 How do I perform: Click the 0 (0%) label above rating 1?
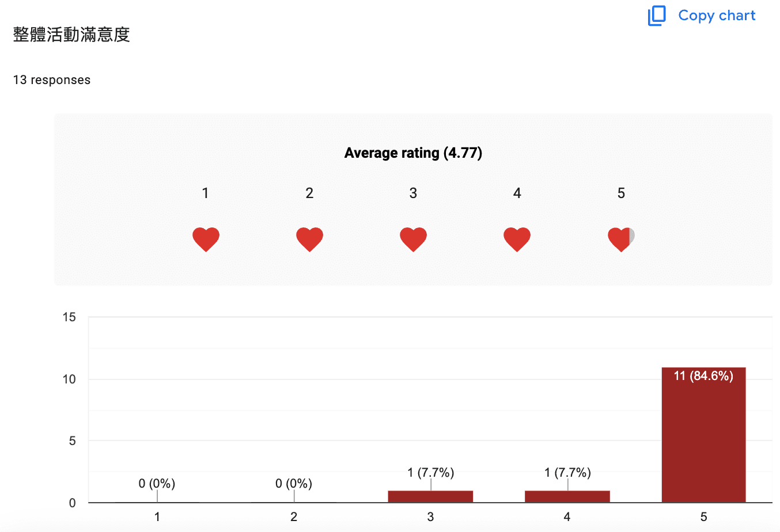157,484
